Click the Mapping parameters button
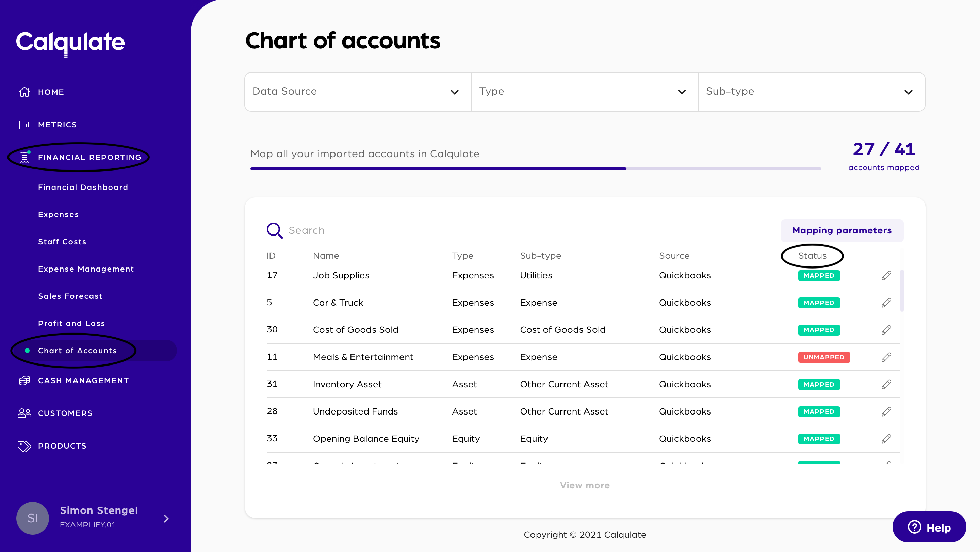 click(x=842, y=230)
